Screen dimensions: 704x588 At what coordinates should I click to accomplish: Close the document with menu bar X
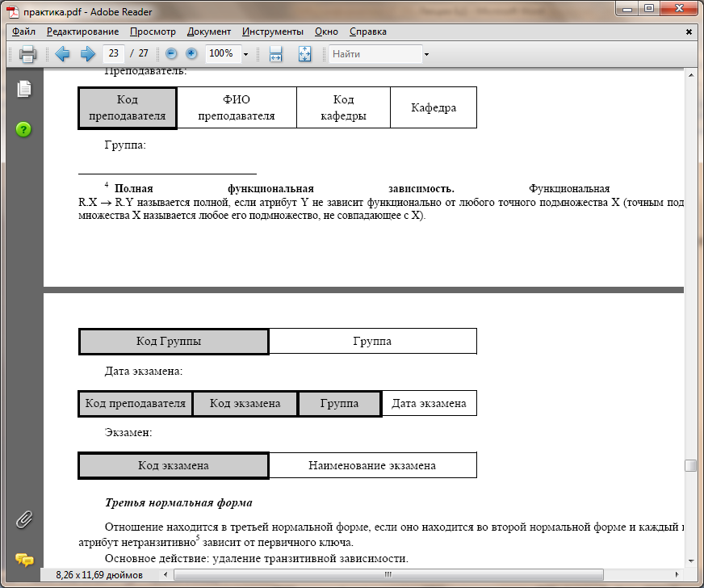click(x=689, y=31)
